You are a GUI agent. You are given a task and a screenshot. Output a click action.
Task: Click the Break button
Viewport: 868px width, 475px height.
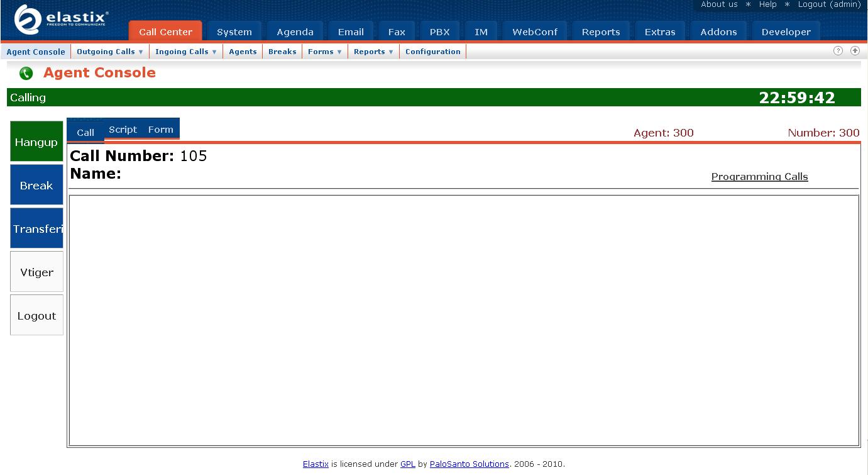tap(36, 186)
